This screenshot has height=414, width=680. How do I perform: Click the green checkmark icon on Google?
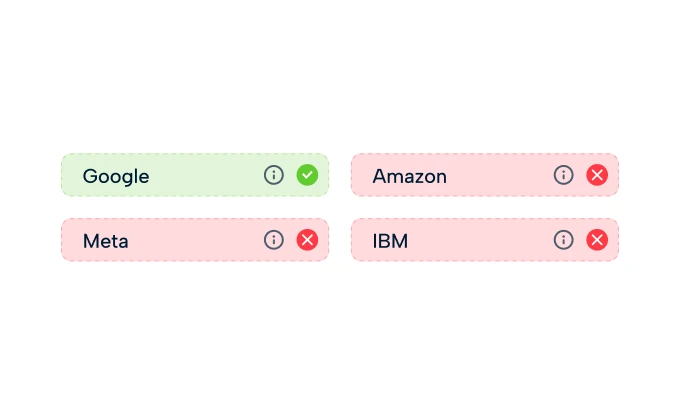click(x=307, y=175)
